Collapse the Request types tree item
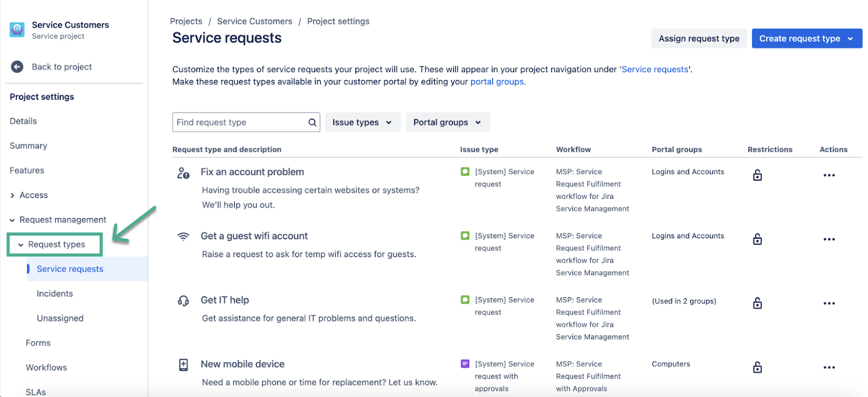Viewport: 868px width, 397px height. [x=21, y=245]
